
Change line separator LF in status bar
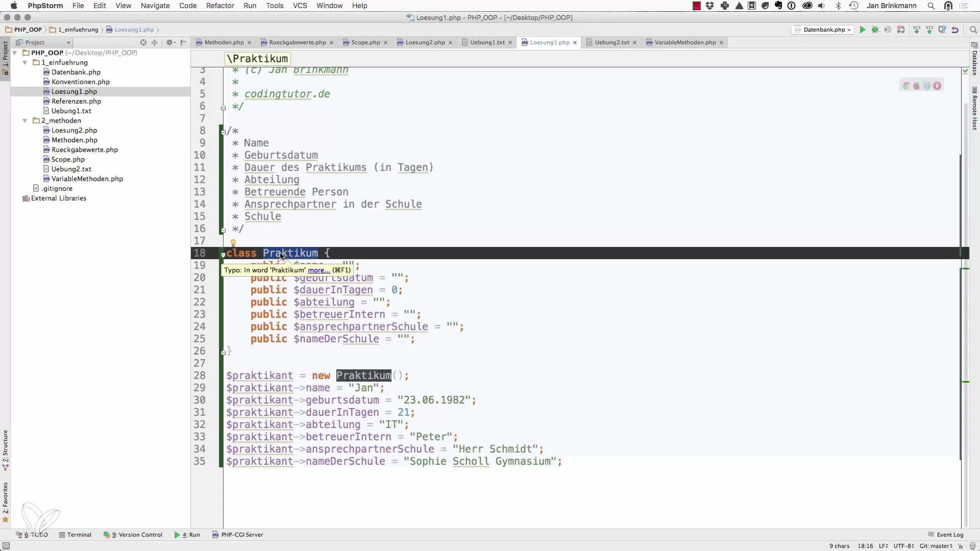coord(883,546)
